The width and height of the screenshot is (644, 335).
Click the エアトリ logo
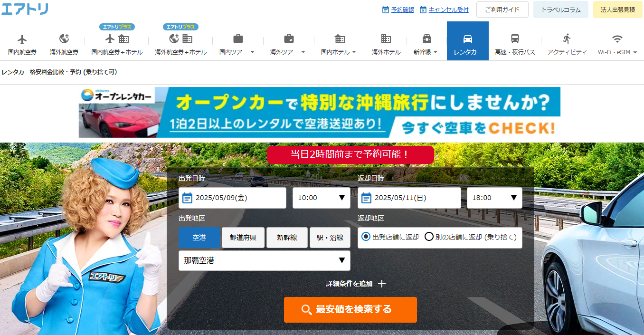click(25, 9)
